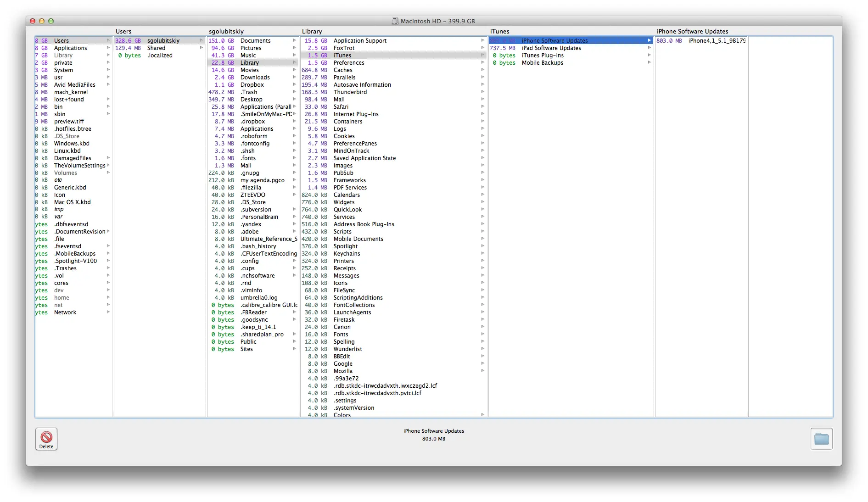Select the Library row in sgolubitskiy column

tap(253, 63)
